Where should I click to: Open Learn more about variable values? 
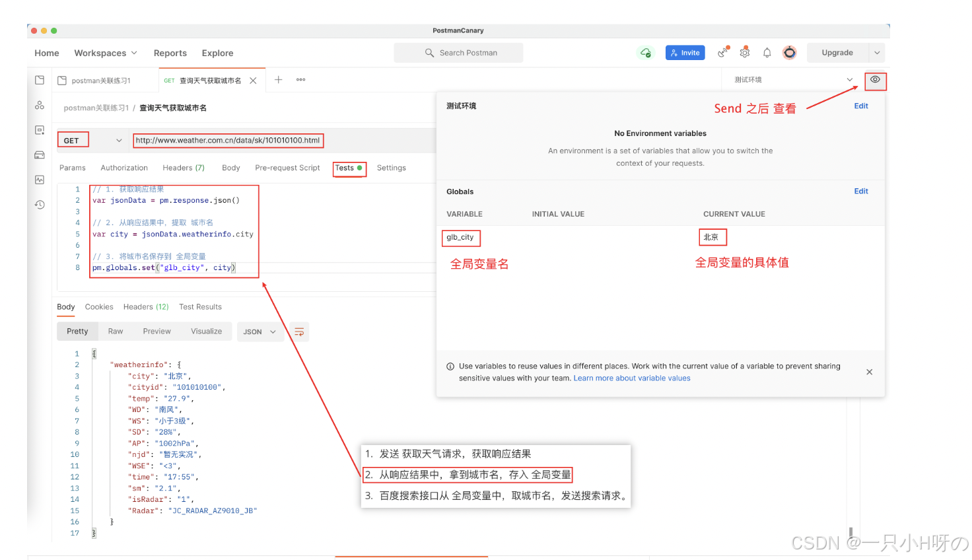[632, 378]
